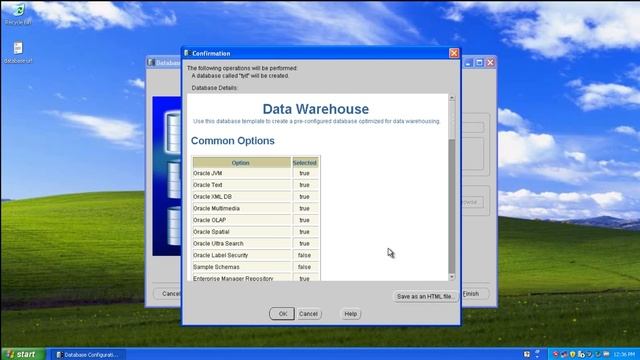Select the Oracle OLAP row label
Viewport: 640px width, 360px height.
(209, 220)
